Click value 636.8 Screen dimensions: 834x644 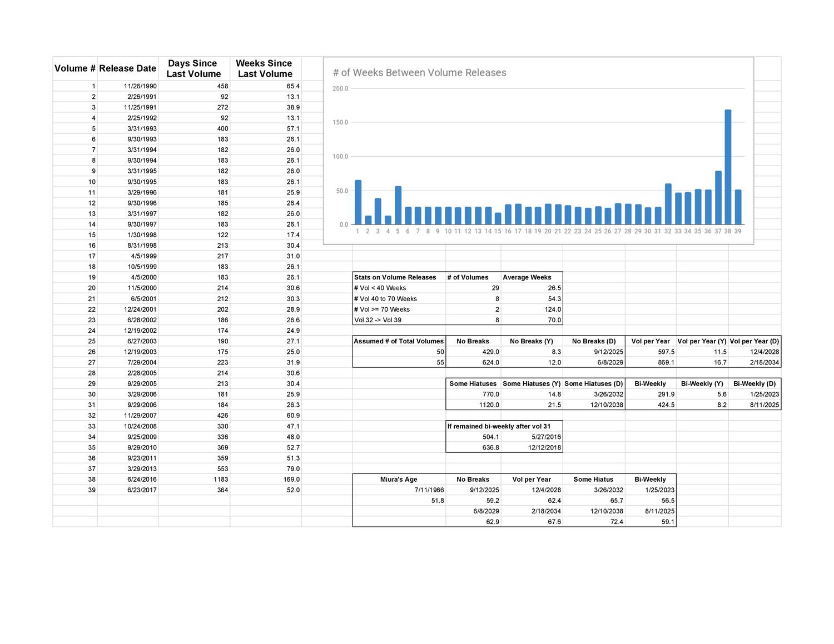click(x=473, y=447)
